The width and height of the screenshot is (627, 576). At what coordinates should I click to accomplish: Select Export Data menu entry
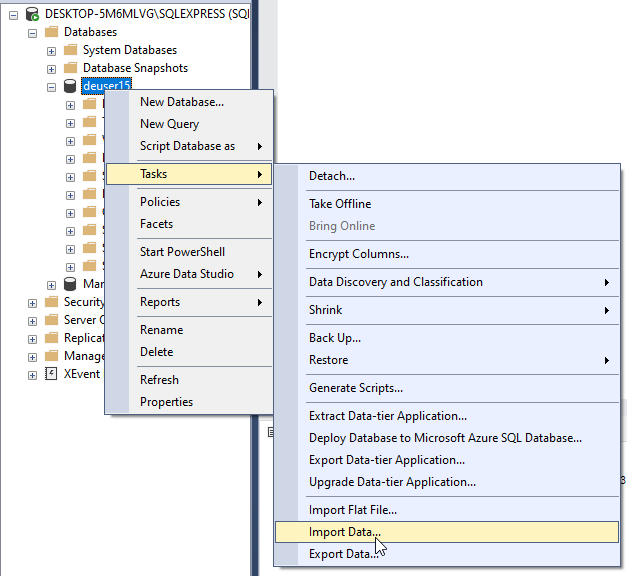coord(344,554)
